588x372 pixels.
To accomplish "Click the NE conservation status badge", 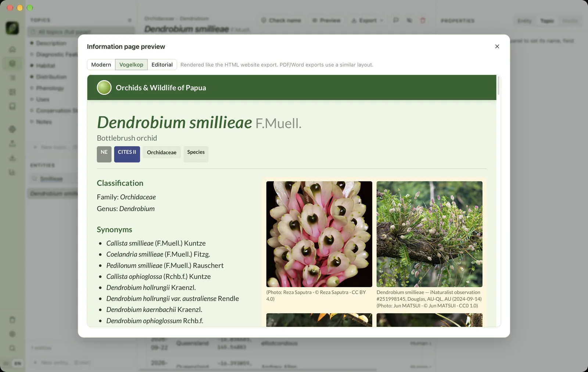I will point(104,154).
